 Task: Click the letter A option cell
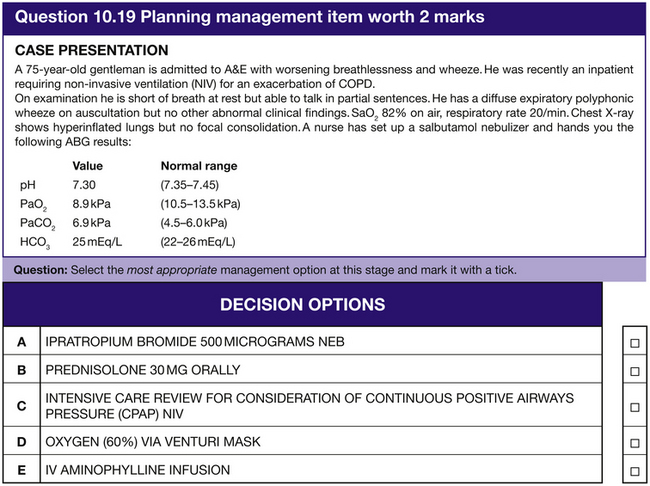[21, 342]
